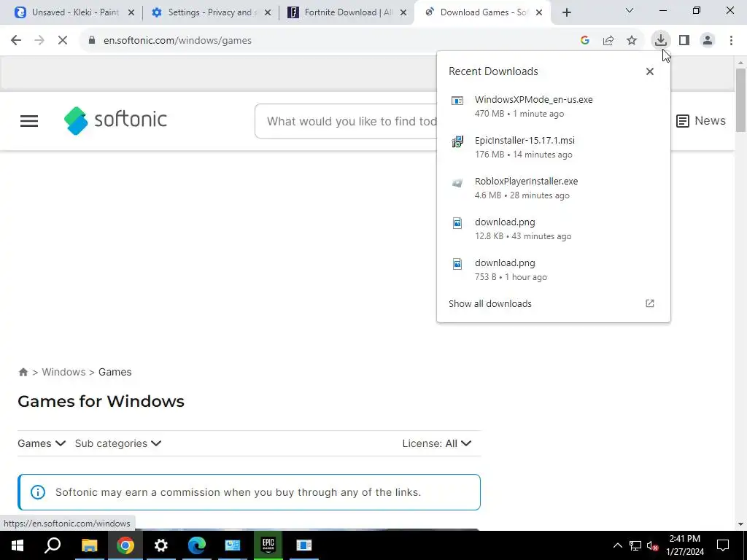
Task: Open the News section
Action: pos(701,121)
